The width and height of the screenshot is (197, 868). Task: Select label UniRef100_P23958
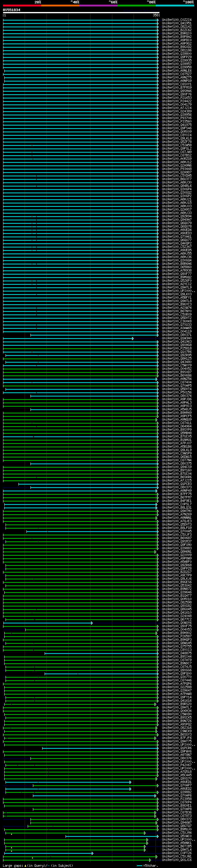coord(177,799)
